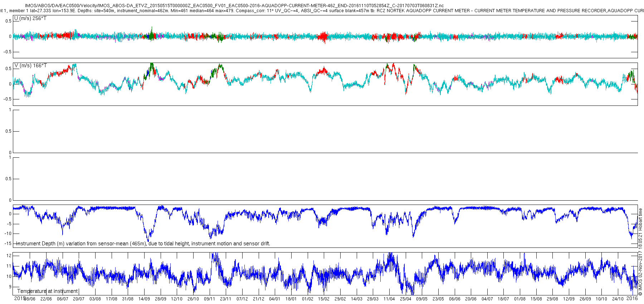The height and width of the screenshot is (304, 644).
Task: Select the '15/02' date tick
Action: [x=324, y=299]
